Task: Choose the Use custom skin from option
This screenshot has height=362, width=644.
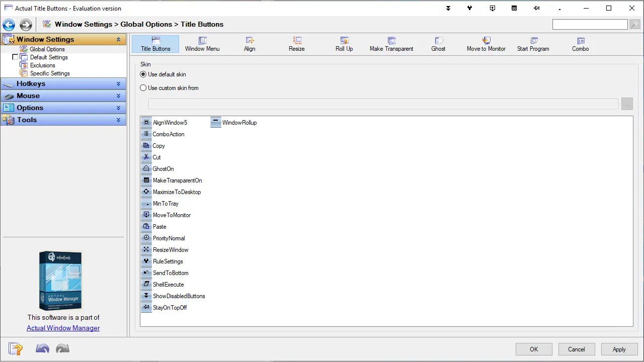Action: click(143, 87)
